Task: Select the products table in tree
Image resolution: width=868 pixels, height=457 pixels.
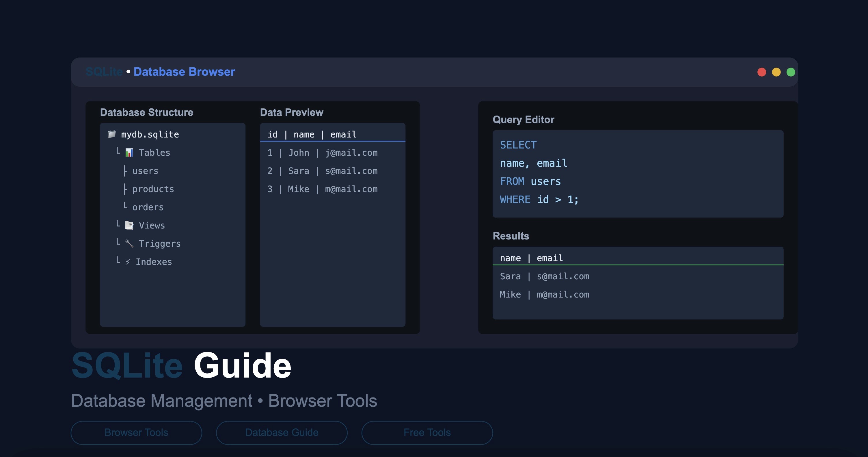Action: click(152, 188)
